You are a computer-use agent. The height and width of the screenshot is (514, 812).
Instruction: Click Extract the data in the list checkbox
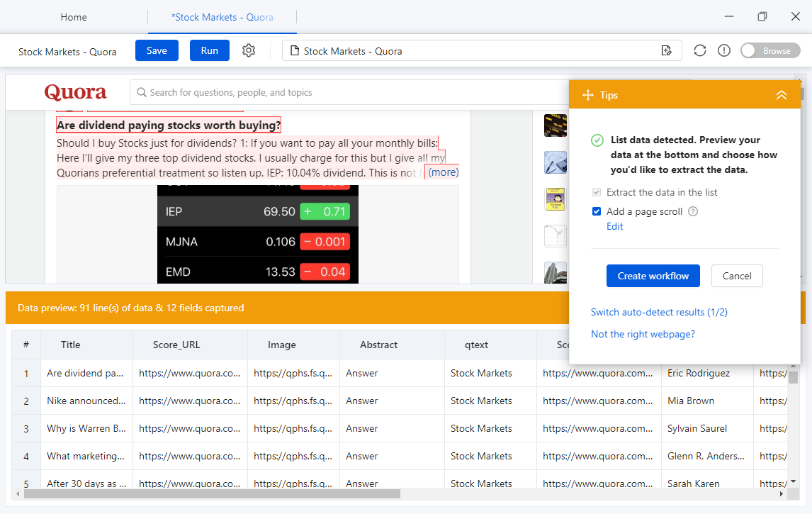pos(597,192)
